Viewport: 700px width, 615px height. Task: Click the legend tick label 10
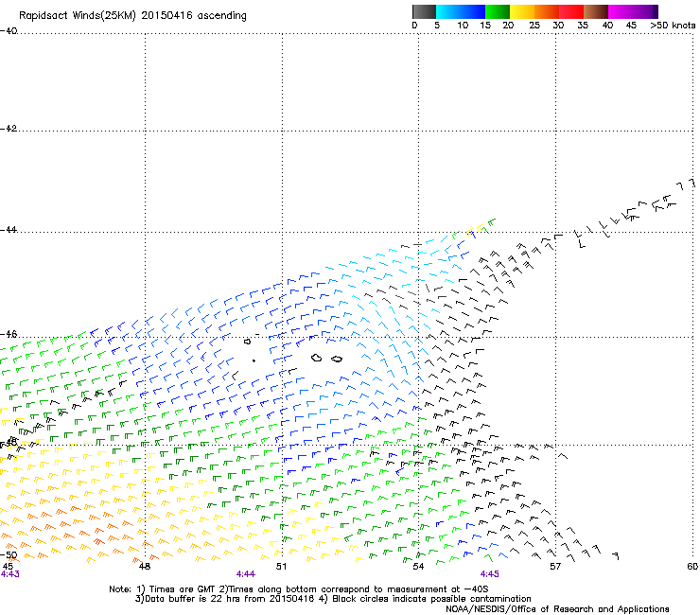[463, 26]
